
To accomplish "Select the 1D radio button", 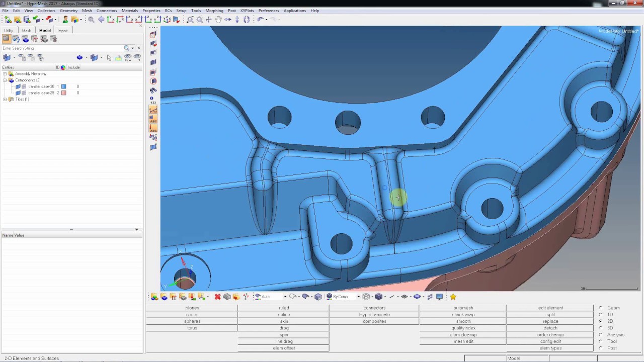I will [600, 315].
